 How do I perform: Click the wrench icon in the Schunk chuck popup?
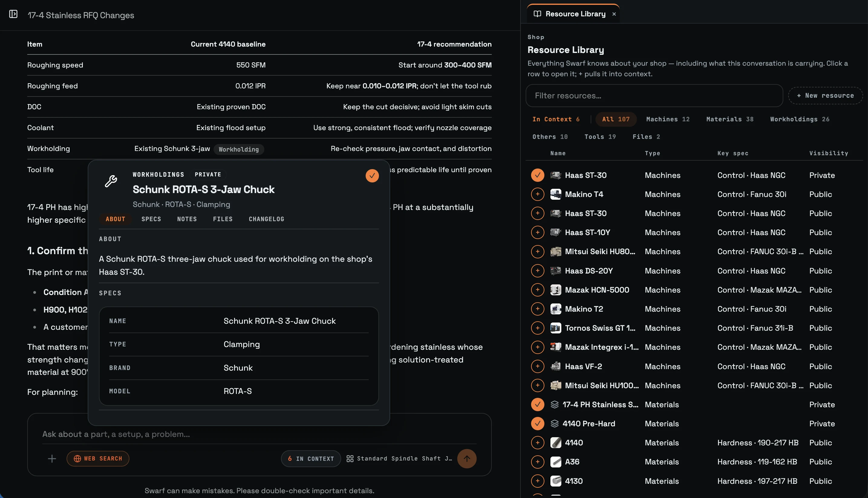pyautogui.click(x=111, y=181)
